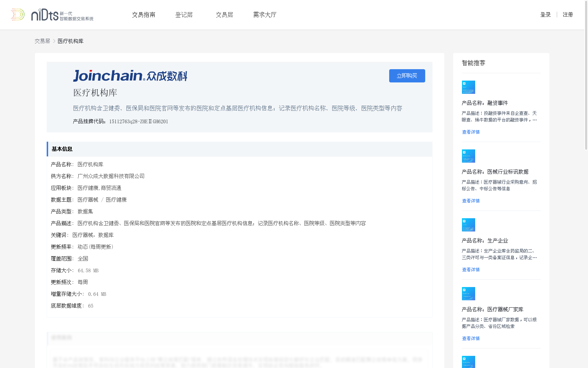Select data dimension value 65
Screen dimensions: 588x368
91,306
